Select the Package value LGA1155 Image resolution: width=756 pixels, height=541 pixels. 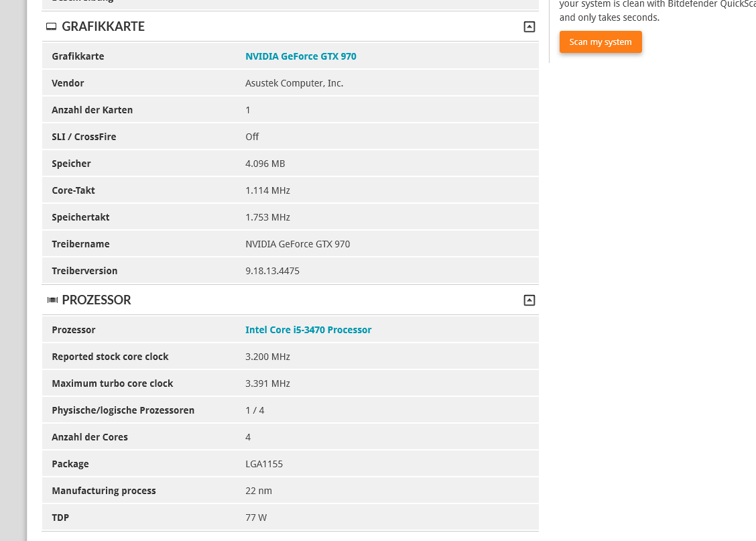point(264,465)
